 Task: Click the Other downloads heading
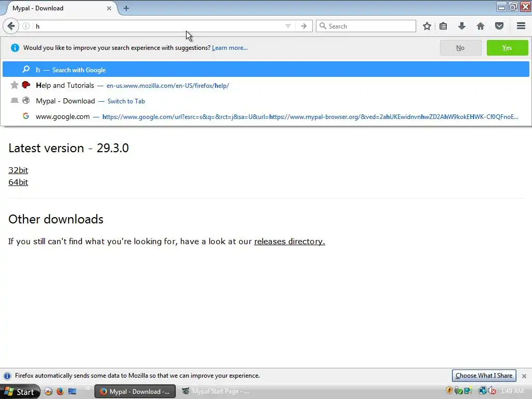click(56, 219)
